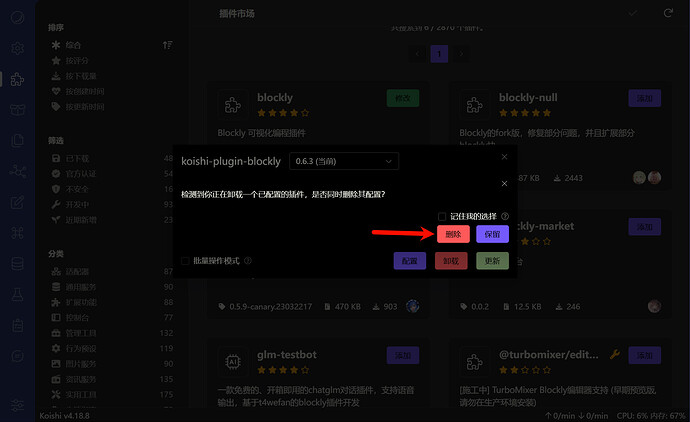Click the blockly-null plugin puzzle icon

(x=474, y=105)
